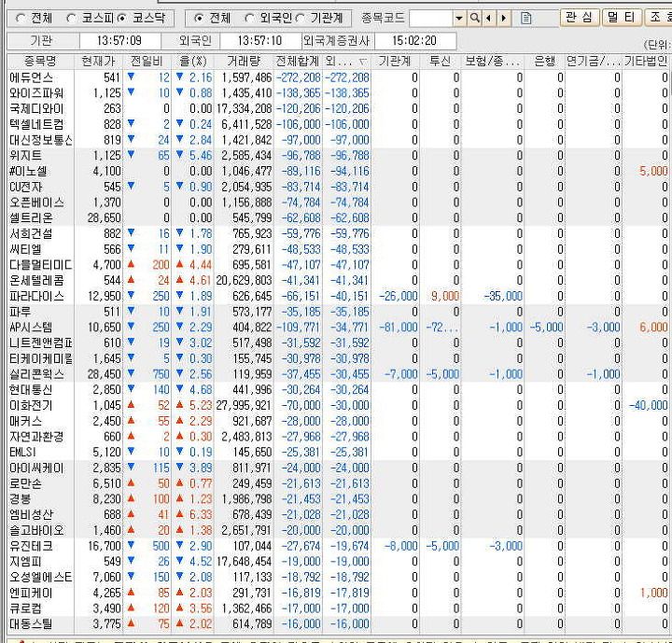The width and height of the screenshot is (672, 643).
Task: Select the 오픈베이스 stock row
Action: (339, 203)
